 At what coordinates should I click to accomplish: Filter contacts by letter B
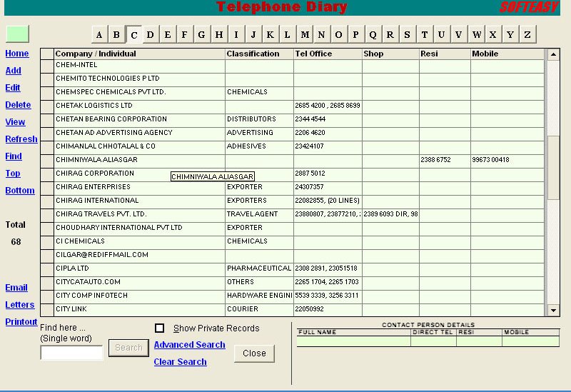tap(116, 34)
